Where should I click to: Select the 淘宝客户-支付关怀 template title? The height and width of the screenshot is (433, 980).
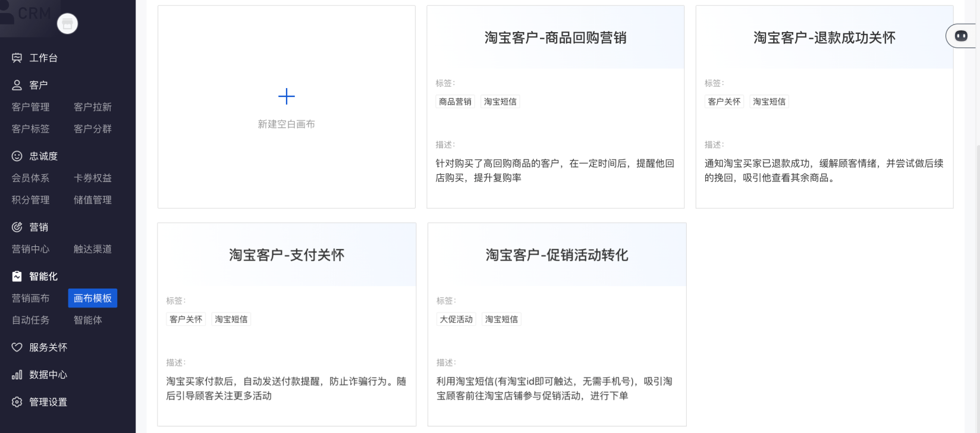(x=287, y=255)
